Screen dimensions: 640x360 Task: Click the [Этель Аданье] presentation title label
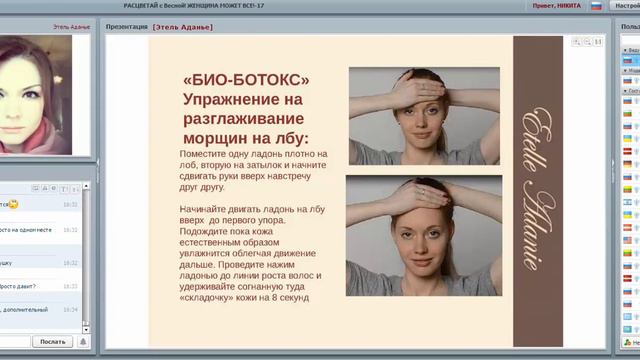[182, 27]
